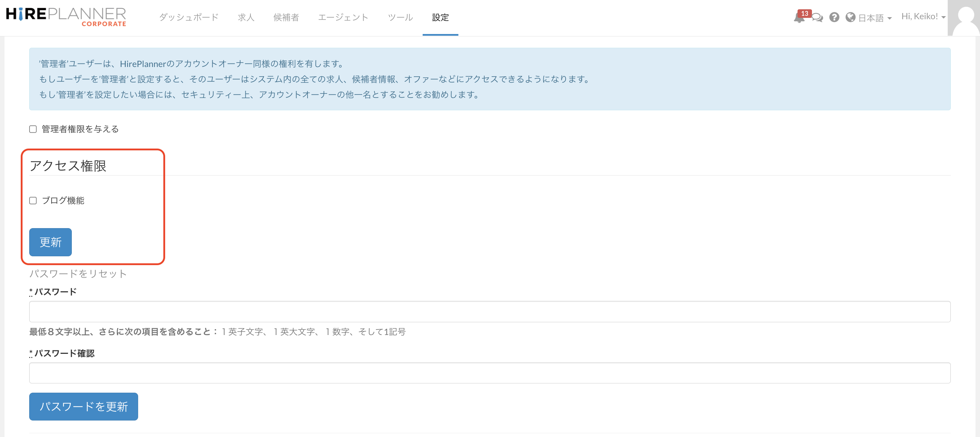980x437 pixels.
Task: Click the globe language icon
Action: (x=851, y=17)
